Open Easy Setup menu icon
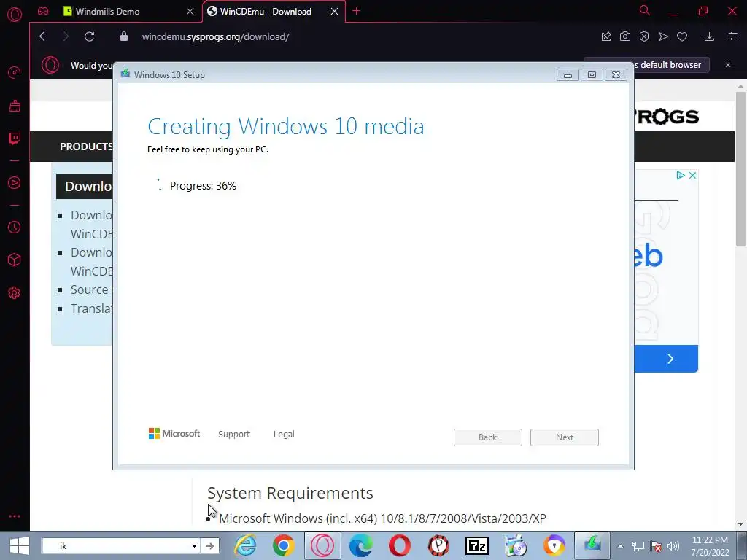This screenshot has width=747, height=560. [x=733, y=36]
